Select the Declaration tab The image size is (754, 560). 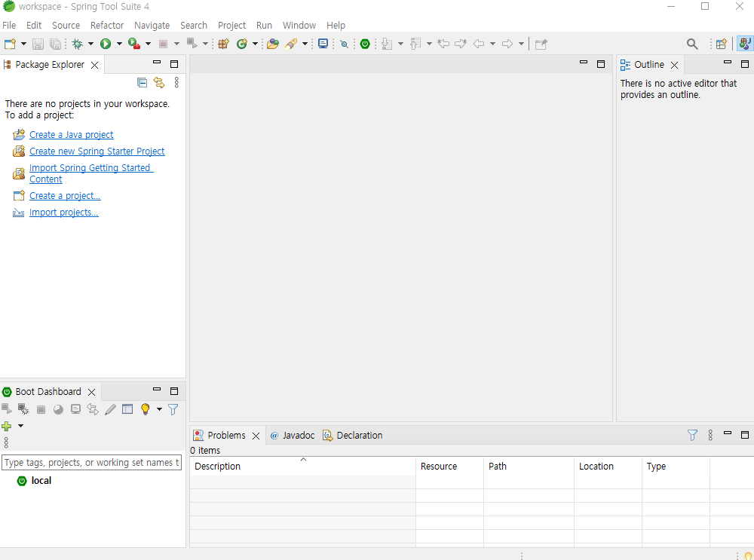coord(352,435)
